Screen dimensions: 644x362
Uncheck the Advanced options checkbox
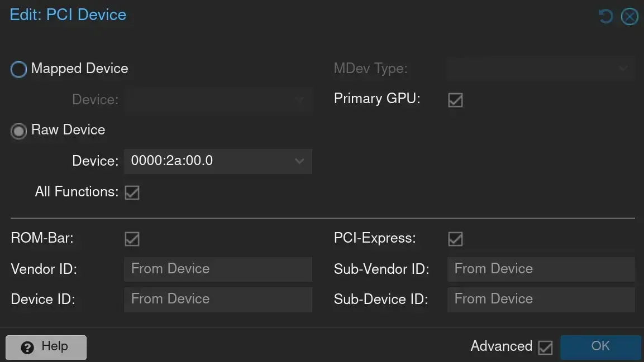point(546,347)
